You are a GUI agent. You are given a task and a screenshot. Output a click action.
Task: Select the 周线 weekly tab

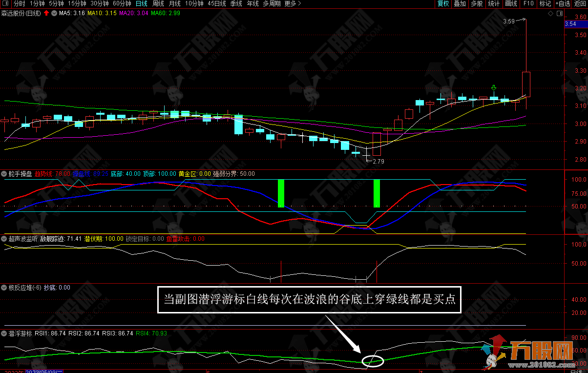(x=158, y=3)
